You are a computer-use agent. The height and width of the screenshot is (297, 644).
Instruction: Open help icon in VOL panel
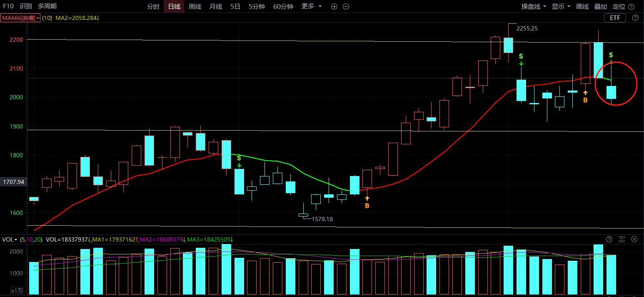(609, 239)
